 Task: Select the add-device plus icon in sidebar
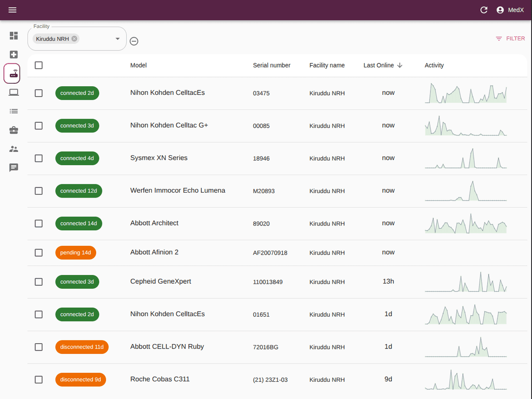(x=13, y=54)
